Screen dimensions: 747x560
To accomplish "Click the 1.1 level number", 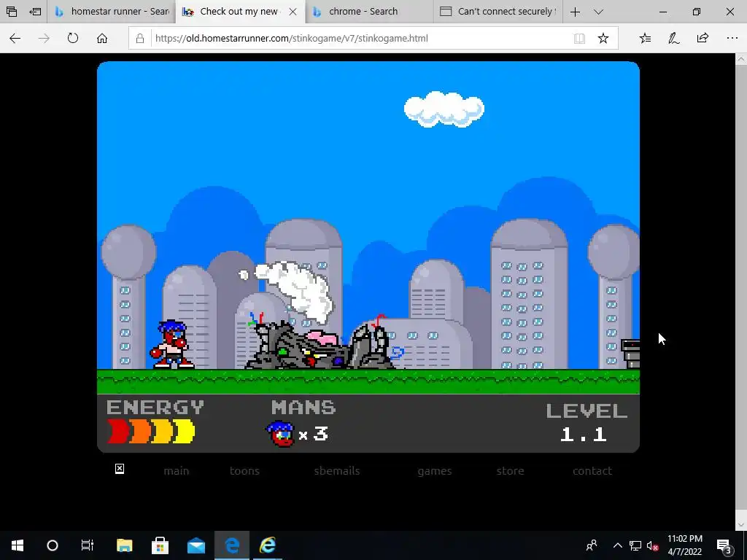I will pyautogui.click(x=584, y=435).
